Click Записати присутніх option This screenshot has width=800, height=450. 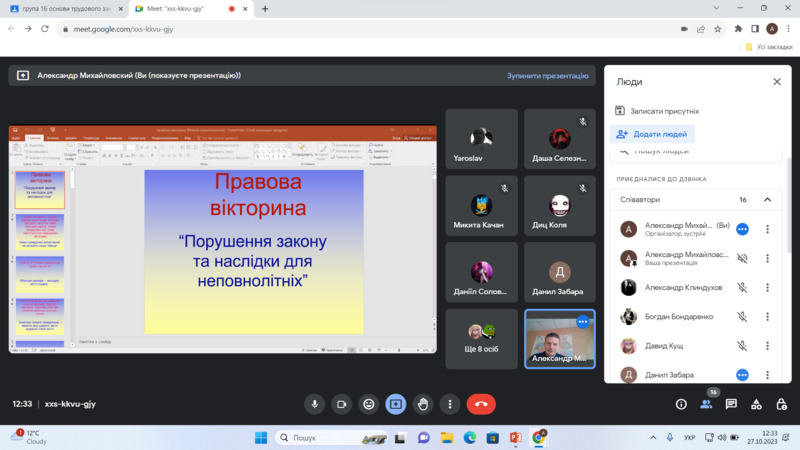657,111
